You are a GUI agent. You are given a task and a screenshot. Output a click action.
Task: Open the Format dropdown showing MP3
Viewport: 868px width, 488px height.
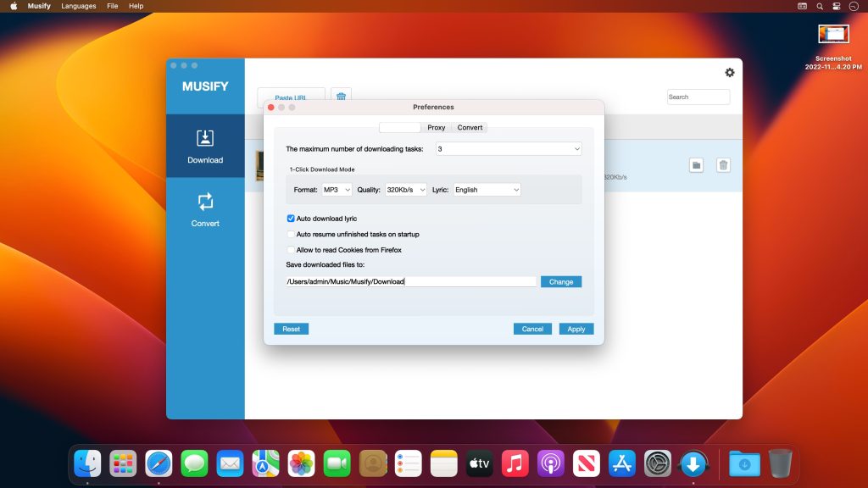pyautogui.click(x=337, y=190)
